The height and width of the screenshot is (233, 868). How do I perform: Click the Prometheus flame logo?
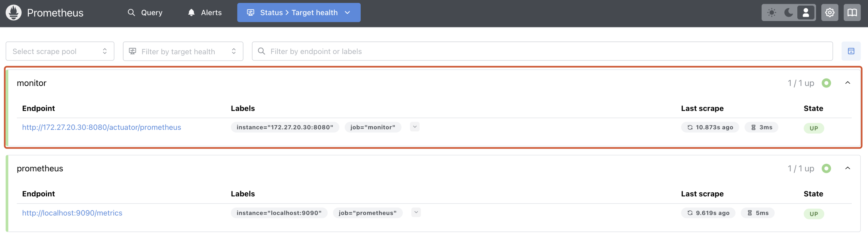click(x=13, y=13)
